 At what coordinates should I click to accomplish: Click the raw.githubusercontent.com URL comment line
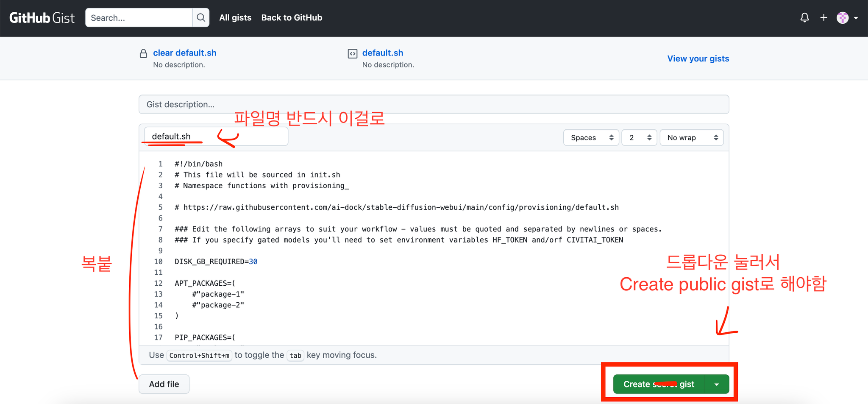pos(397,207)
